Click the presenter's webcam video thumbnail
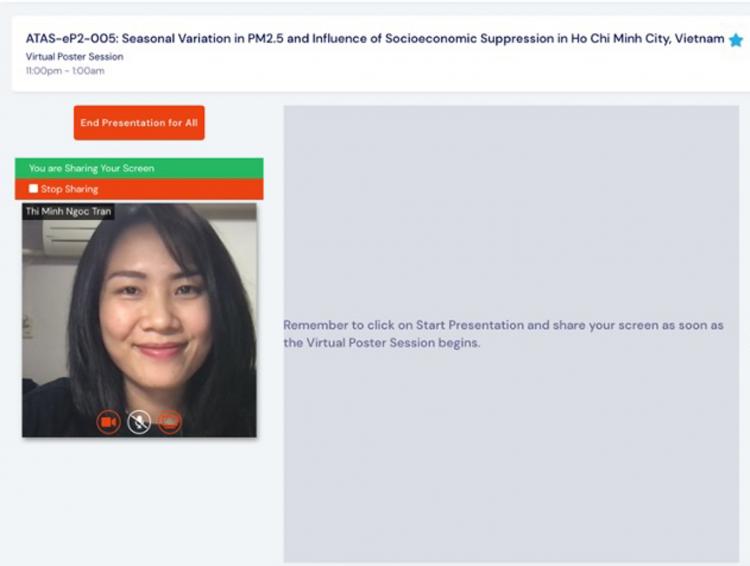 point(139,320)
